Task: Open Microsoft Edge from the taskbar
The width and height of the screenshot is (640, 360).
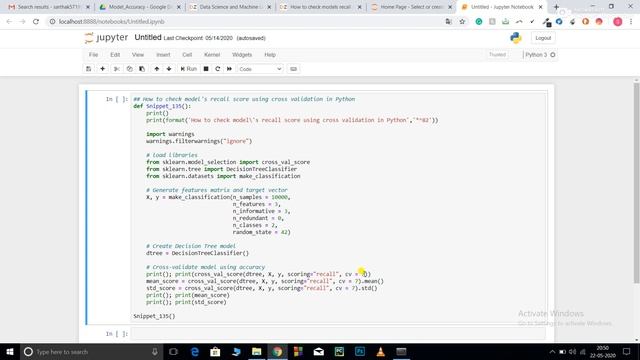Action: (x=195, y=351)
